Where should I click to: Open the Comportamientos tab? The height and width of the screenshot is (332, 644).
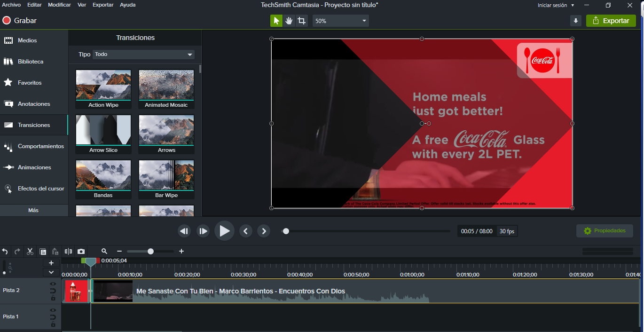tap(34, 146)
